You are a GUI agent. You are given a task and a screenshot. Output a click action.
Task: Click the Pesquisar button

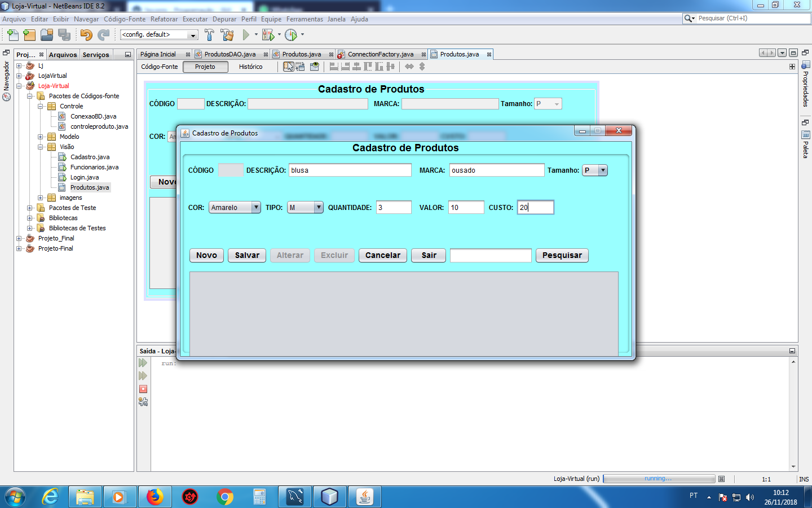[x=562, y=255]
